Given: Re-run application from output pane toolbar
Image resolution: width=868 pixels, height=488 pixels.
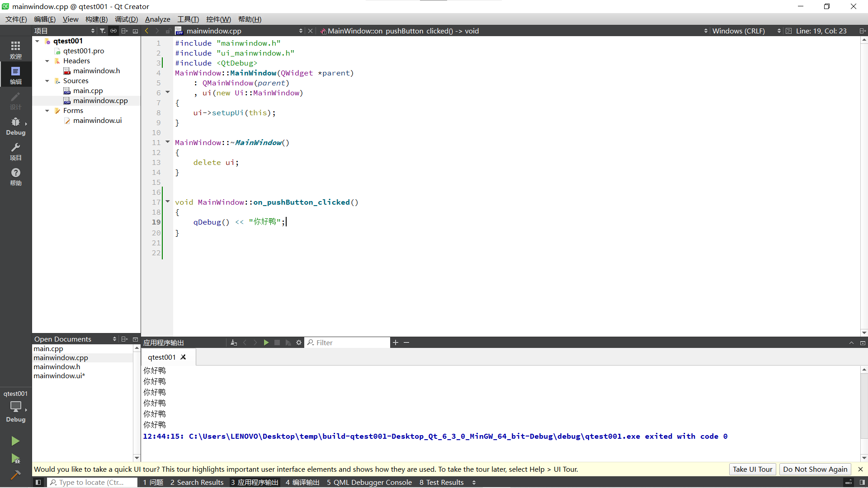Looking at the screenshot, I should click(266, 343).
